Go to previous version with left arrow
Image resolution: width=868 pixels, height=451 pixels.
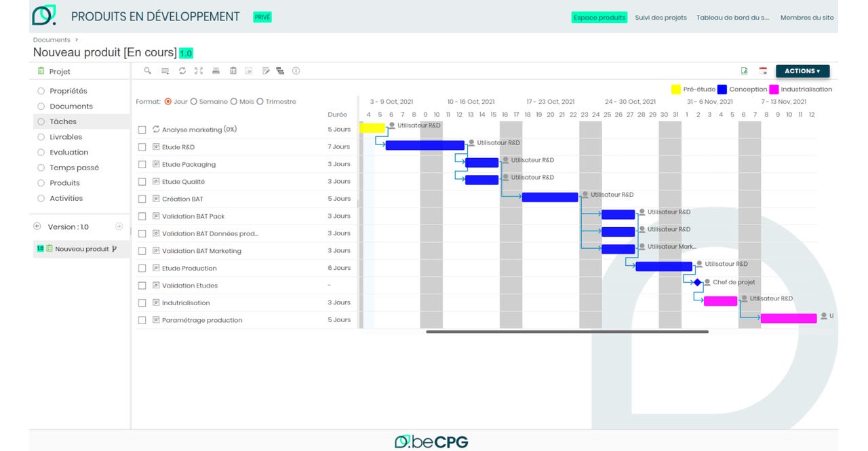click(37, 227)
